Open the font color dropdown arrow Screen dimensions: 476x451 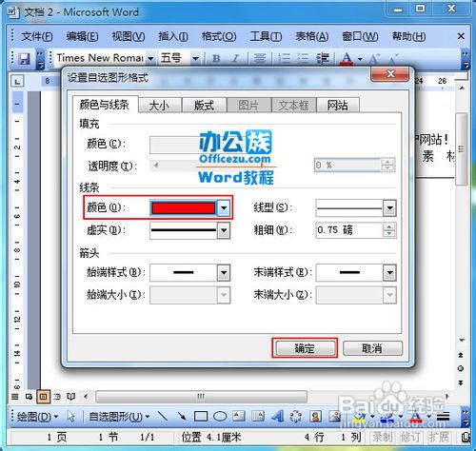point(360,59)
